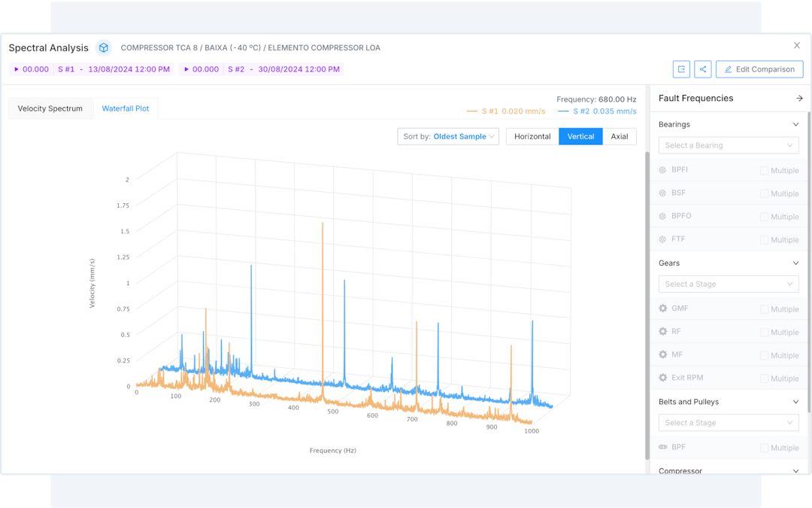Click the share icon button

point(703,69)
